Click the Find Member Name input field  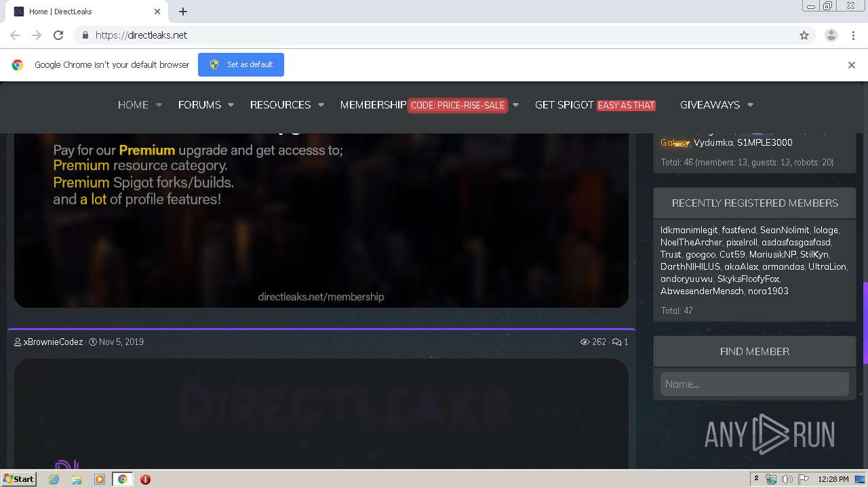[x=755, y=384]
